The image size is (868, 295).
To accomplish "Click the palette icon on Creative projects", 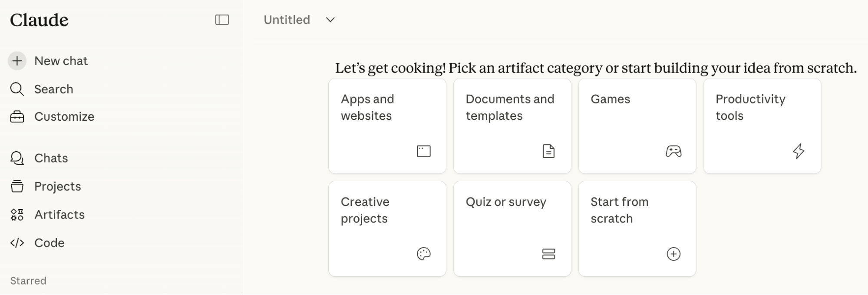I will tap(423, 254).
